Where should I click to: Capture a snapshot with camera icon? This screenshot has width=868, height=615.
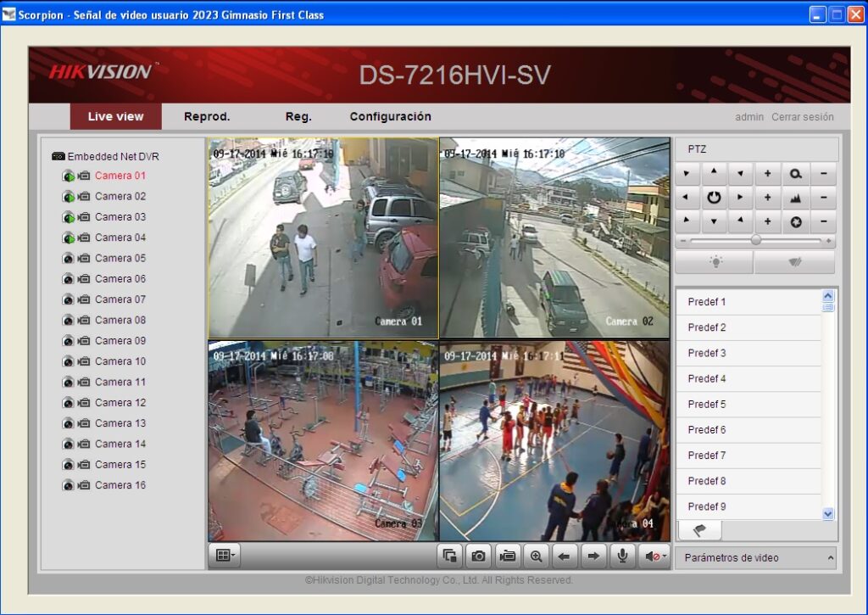click(x=478, y=556)
